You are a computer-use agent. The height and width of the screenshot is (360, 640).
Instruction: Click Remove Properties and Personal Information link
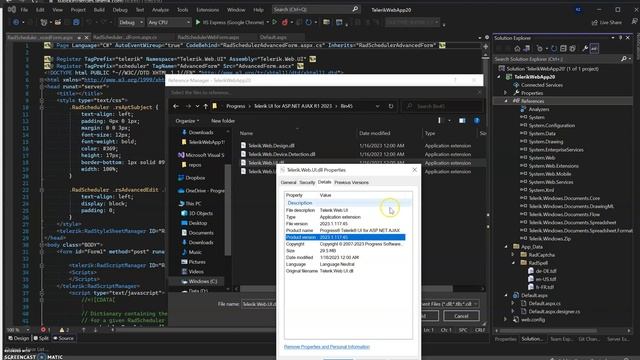click(x=327, y=347)
